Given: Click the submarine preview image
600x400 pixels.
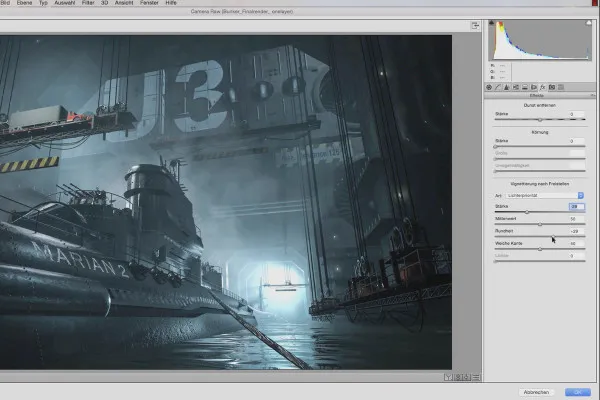Looking at the screenshot, I should point(226,202).
